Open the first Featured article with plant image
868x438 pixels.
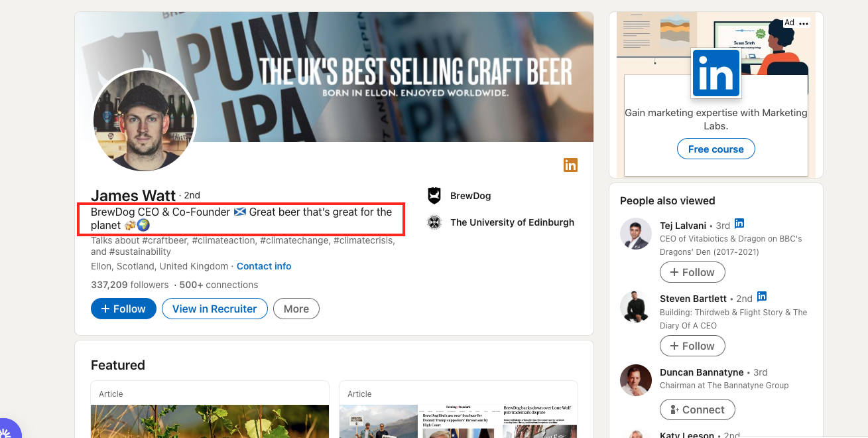[x=210, y=409]
